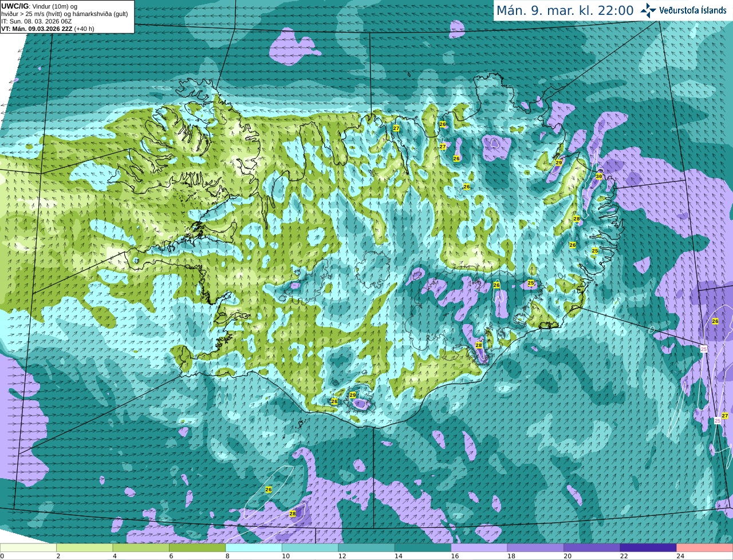Click the legend tick label 22
Image resolution: width=733 pixels, height=560 pixels.
[624, 556]
